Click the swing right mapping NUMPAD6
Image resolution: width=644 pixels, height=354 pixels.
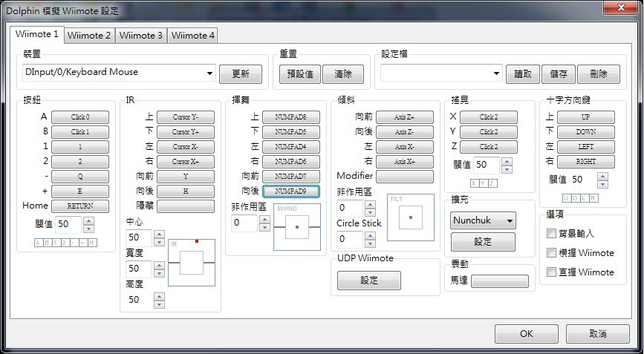click(290, 162)
